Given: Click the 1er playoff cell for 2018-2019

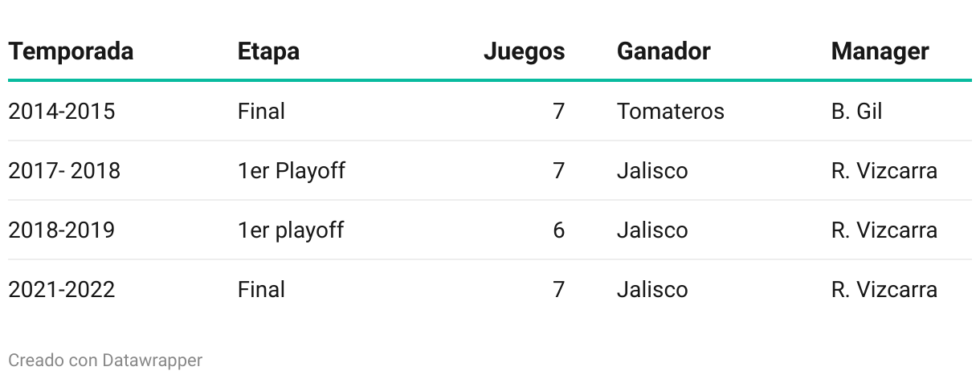Looking at the screenshot, I should pos(291,230).
